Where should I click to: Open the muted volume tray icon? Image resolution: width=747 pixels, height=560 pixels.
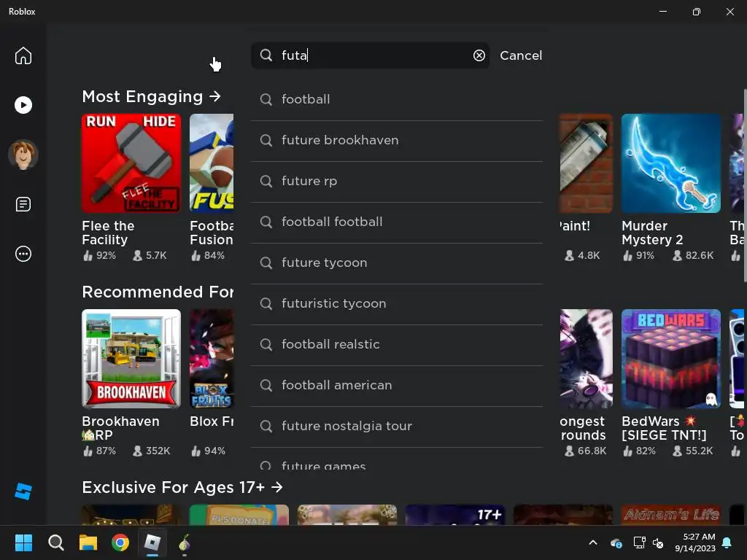pos(658,542)
